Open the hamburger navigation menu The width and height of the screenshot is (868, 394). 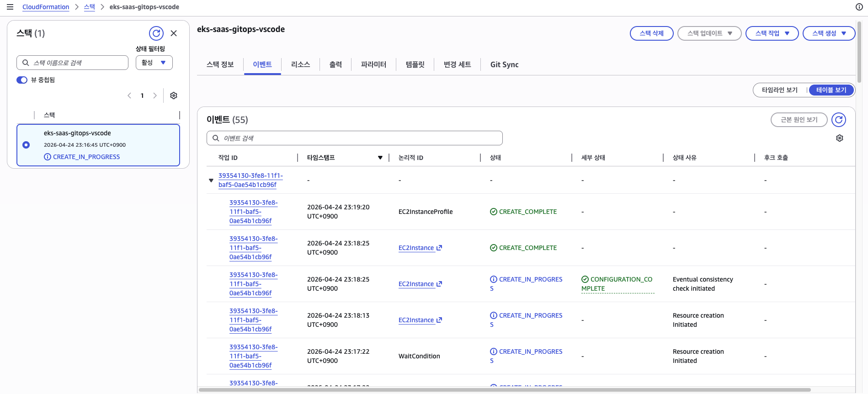coord(10,7)
